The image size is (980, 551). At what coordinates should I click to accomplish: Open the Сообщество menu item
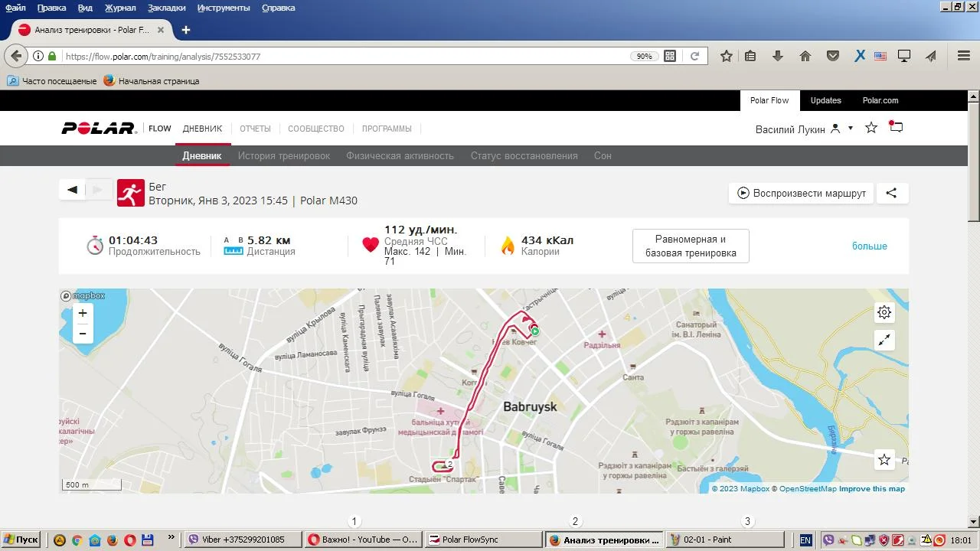(316, 129)
